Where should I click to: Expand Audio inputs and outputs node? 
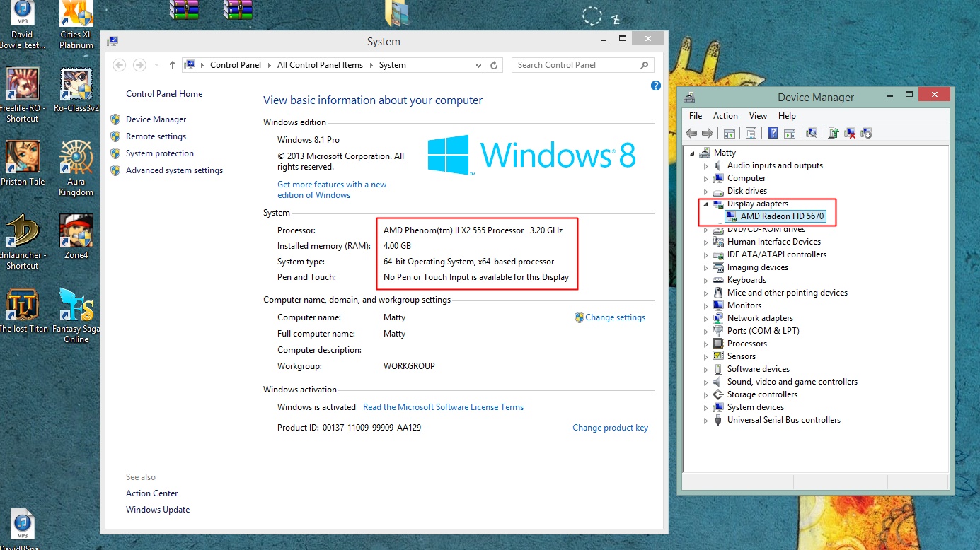[705, 166]
